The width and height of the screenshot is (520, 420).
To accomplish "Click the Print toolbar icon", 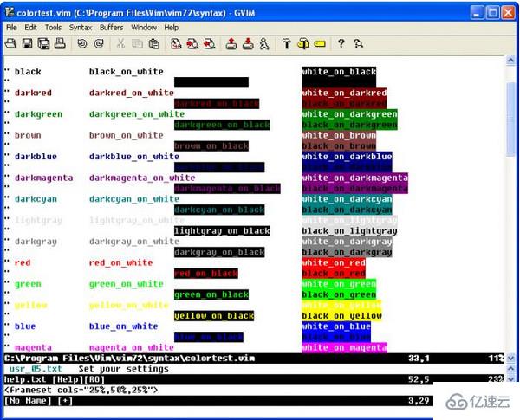I will 60,44.
